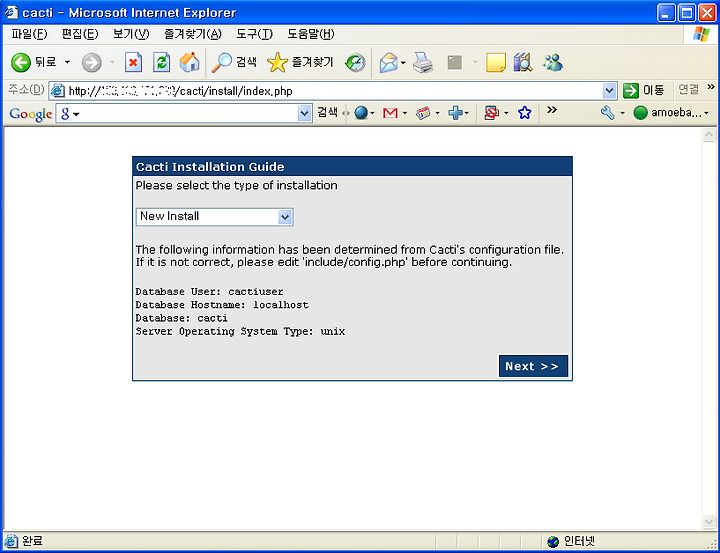Expand Google toolbar overflow chevron
The image size is (720, 553).
click(x=552, y=110)
